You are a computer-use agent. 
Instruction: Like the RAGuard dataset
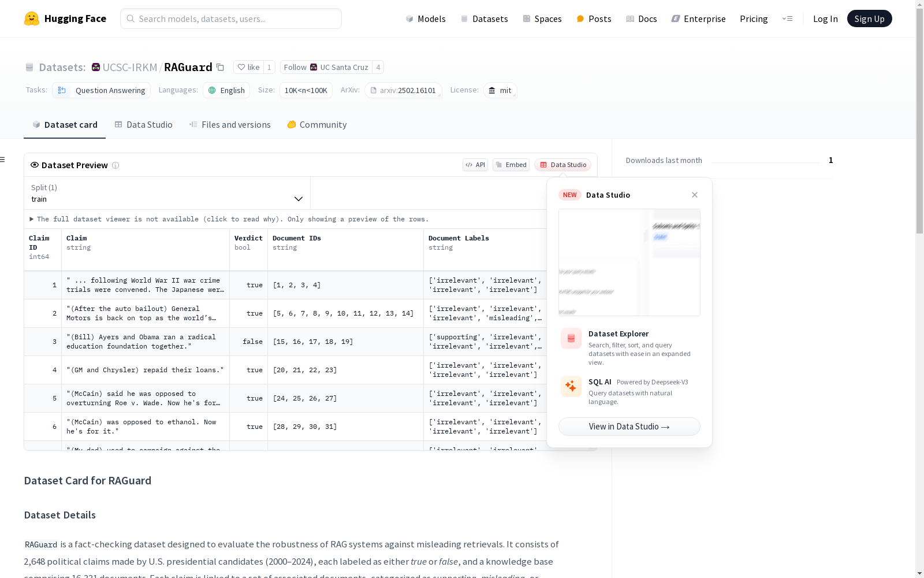click(248, 67)
